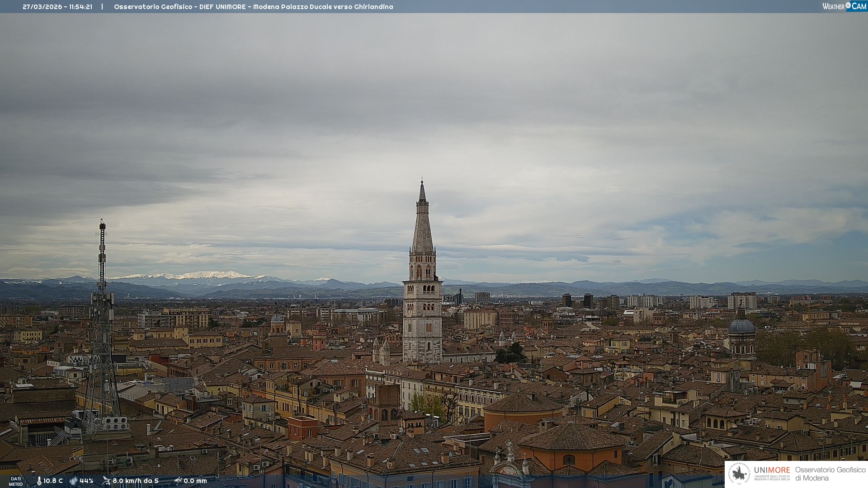Click the 8.0 km/h da S wind reading
Image resolution: width=868 pixels, height=488 pixels.
pos(135,481)
